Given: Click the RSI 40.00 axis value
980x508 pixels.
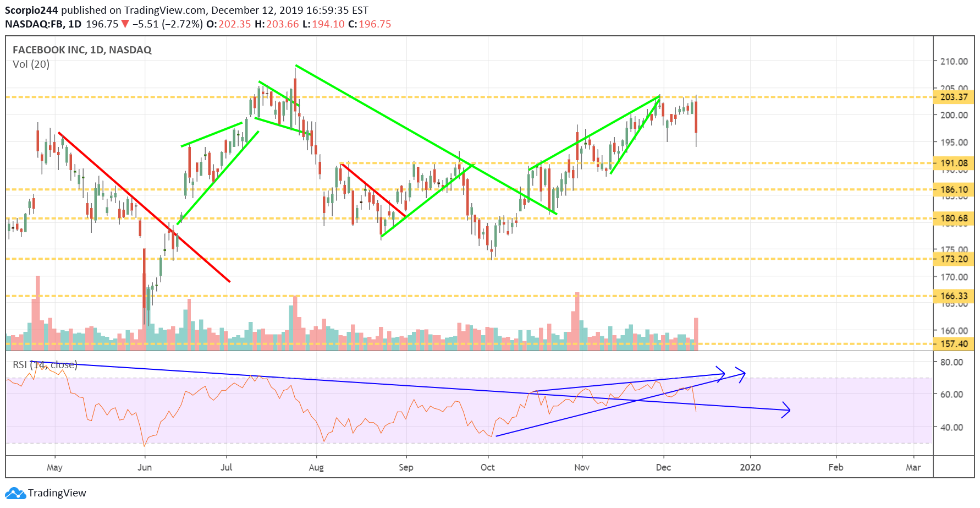Looking at the screenshot, I should (x=951, y=427).
